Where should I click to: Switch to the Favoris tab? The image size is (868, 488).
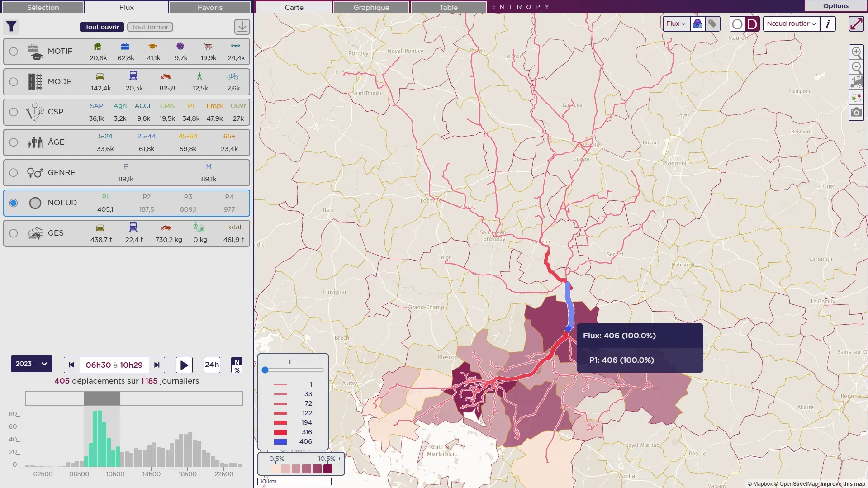210,7
